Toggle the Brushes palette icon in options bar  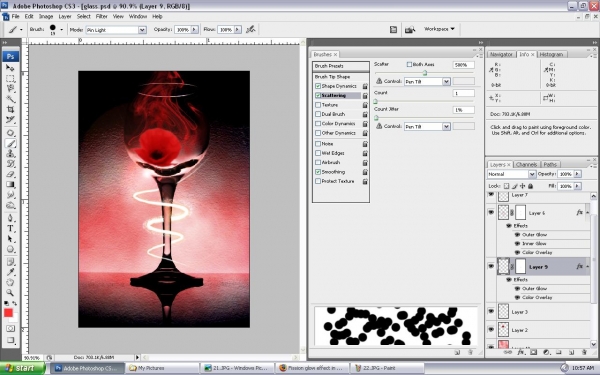point(393,29)
